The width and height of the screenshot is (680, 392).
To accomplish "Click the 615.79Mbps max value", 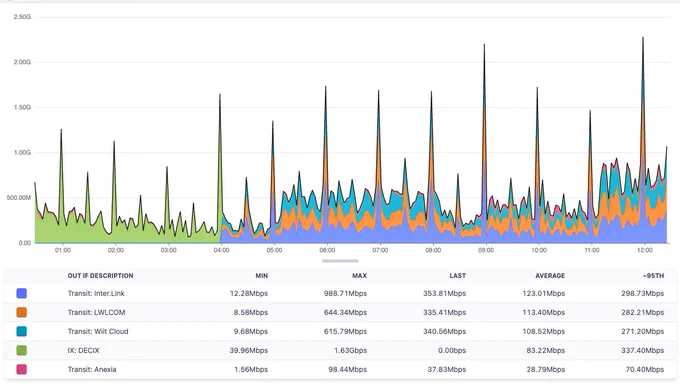I will 345,332.
